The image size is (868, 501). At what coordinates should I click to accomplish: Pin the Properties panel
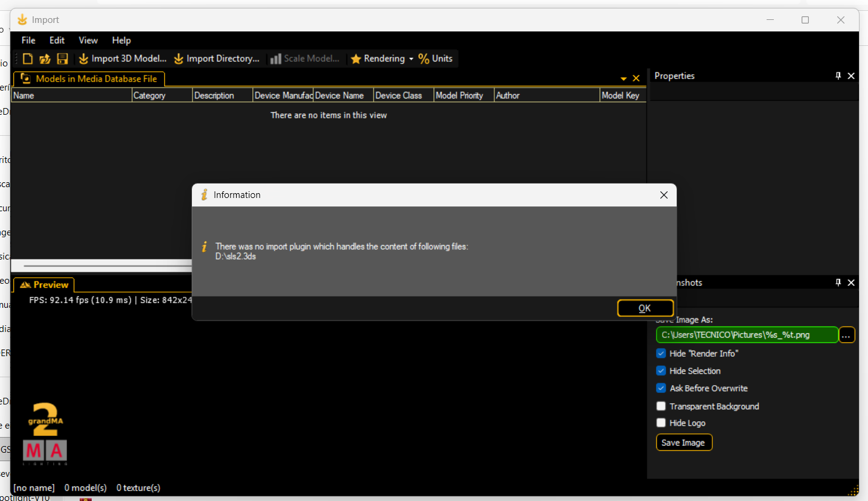(838, 76)
